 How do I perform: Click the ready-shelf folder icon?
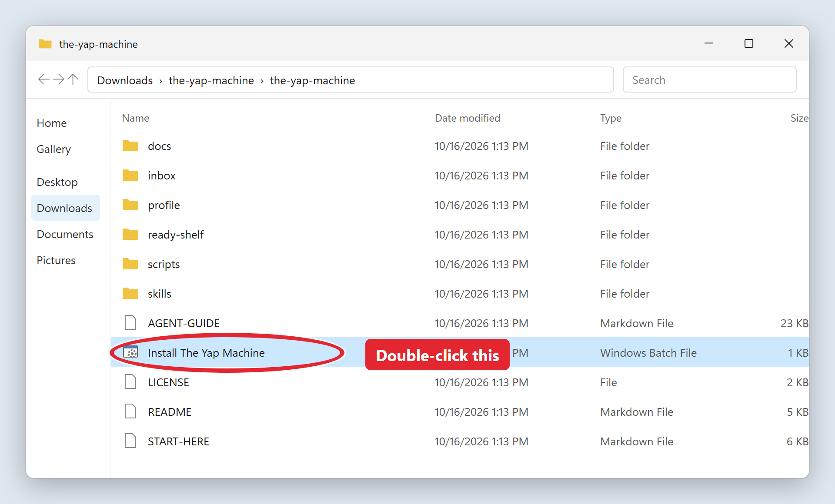130,235
